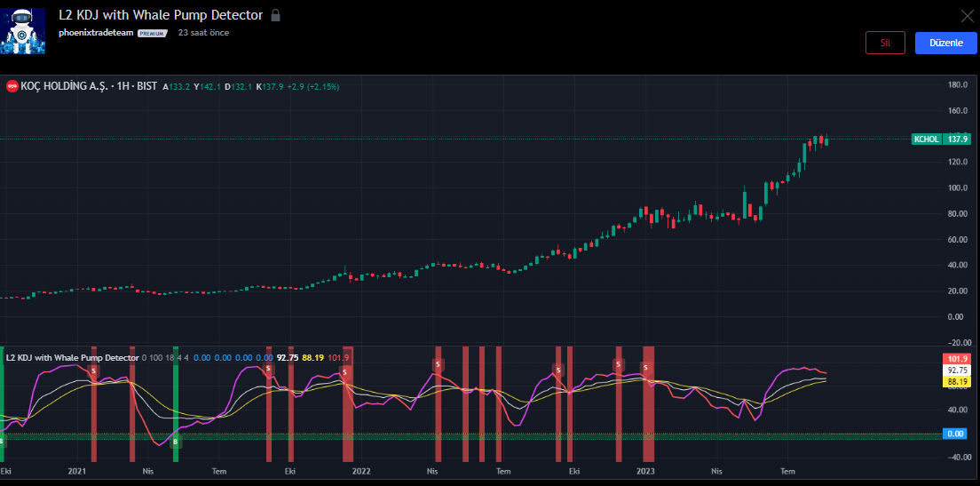Click the 2022 label on time axis

pyautogui.click(x=360, y=470)
